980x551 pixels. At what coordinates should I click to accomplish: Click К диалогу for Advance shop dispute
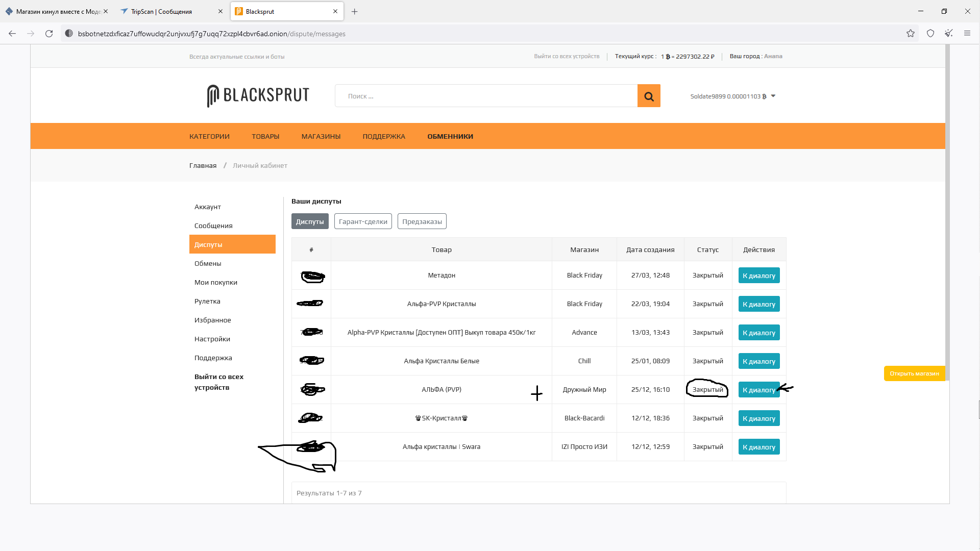click(759, 333)
